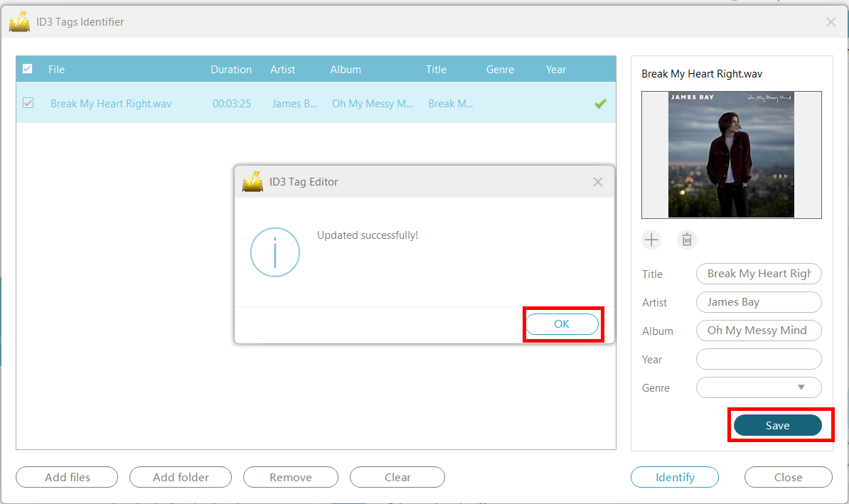Viewport: 849px width, 504px height.
Task: Sort by the Artist column header
Action: 282,69
